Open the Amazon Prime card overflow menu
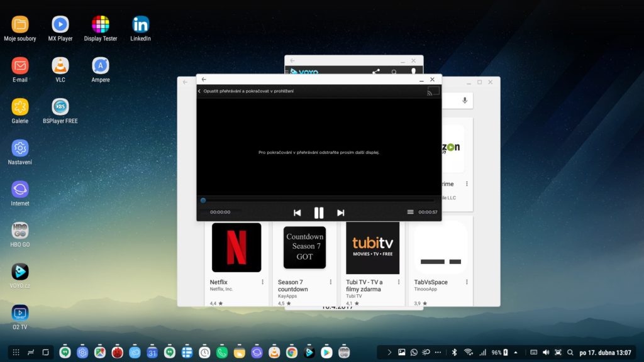 click(467, 184)
